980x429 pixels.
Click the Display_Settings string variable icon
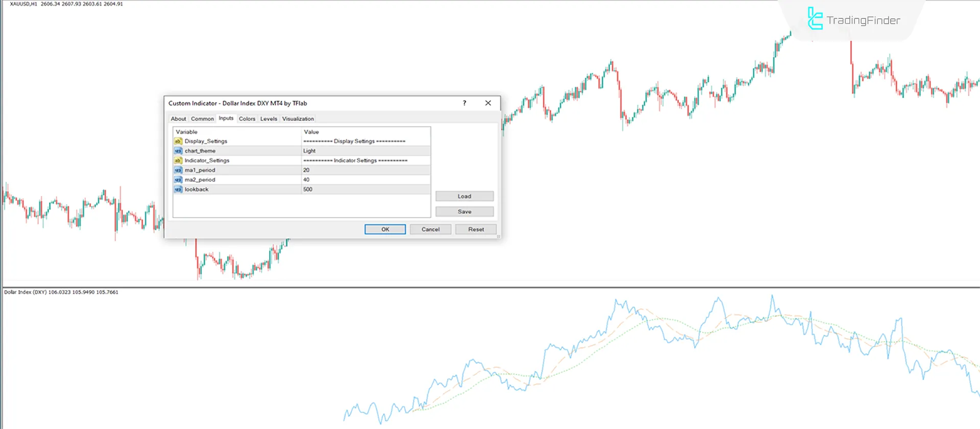coord(178,141)
